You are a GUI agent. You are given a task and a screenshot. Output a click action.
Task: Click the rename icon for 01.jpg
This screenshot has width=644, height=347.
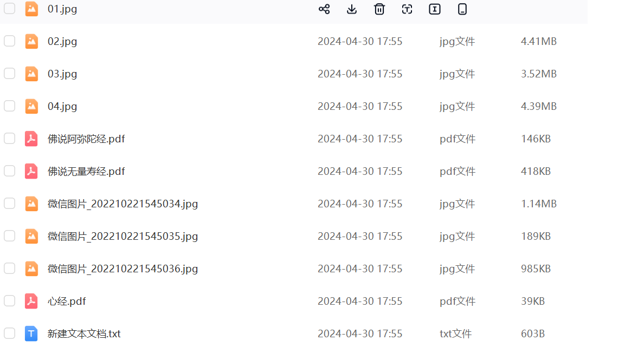435,9
